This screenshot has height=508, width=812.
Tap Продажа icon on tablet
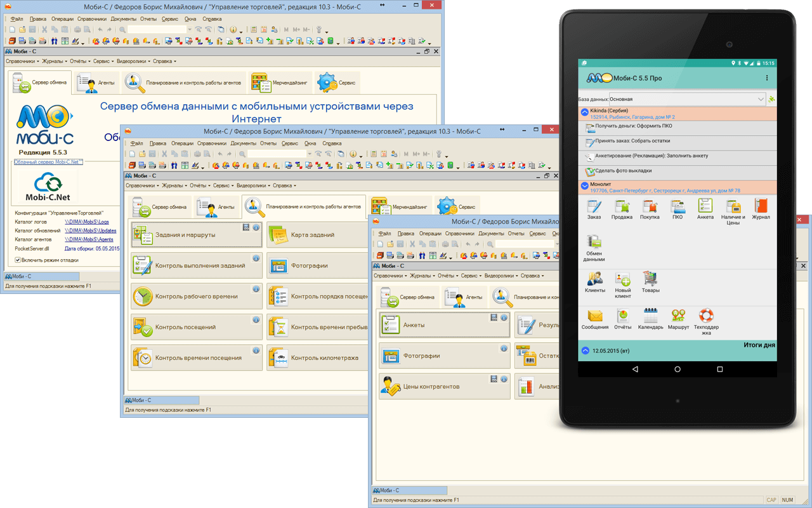click(x=622, y=210)
